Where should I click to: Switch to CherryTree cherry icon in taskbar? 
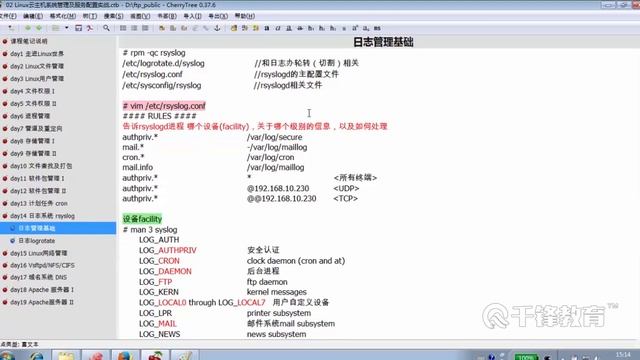coord(155,356)
